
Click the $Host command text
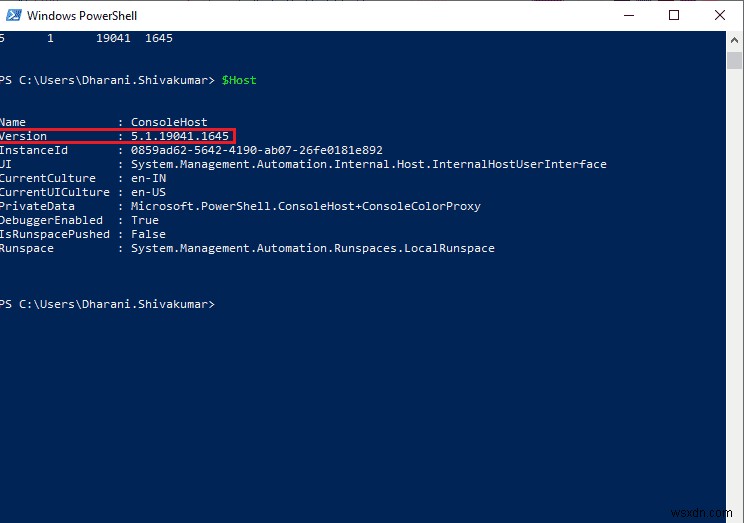(x=239, y=80)
